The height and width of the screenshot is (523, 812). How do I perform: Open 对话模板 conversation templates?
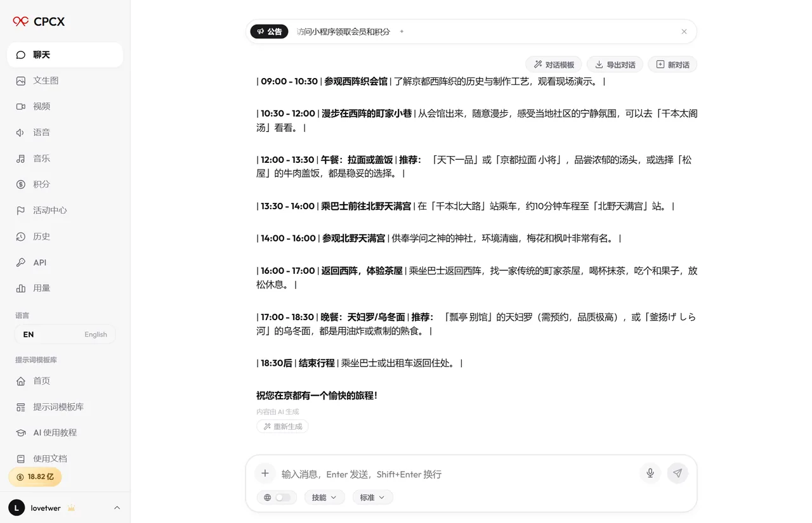click(554, 65)
